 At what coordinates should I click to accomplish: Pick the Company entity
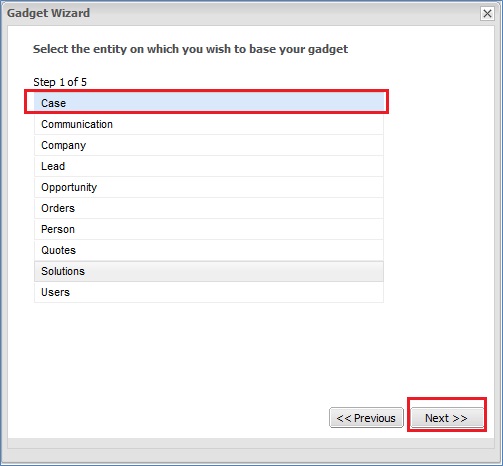[209, 145]
